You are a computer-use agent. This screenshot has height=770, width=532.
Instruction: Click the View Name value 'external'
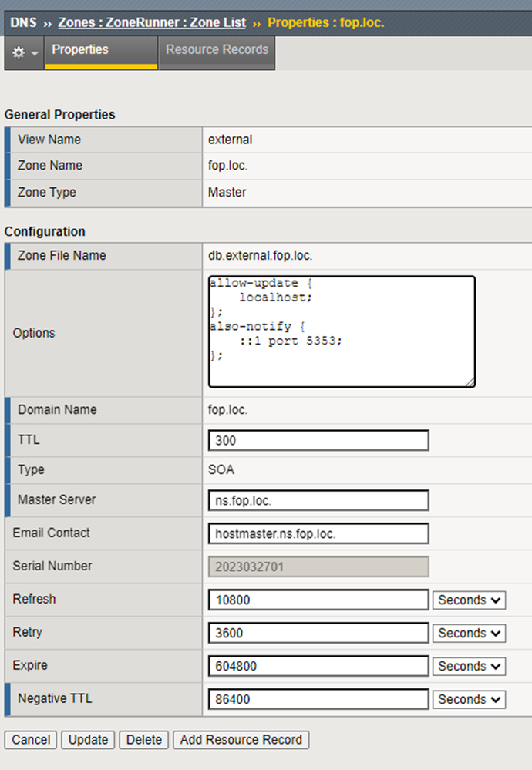[230, 140]
